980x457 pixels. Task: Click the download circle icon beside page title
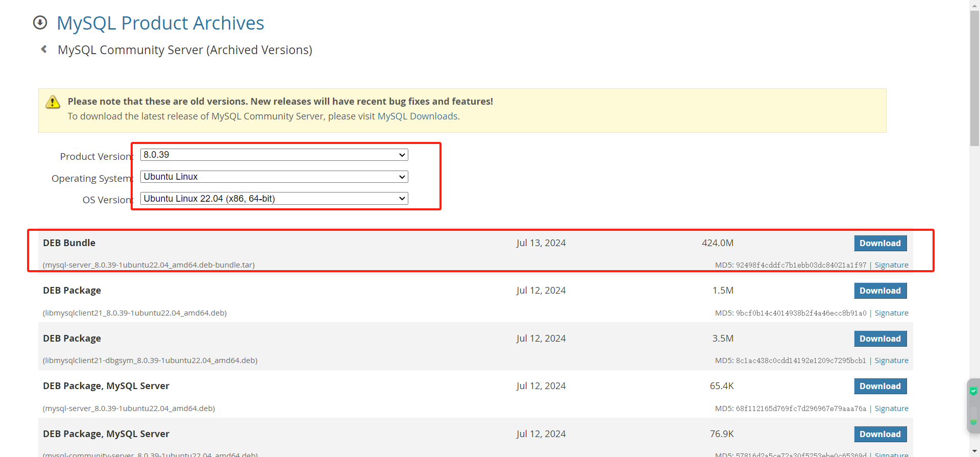click(40, 22)
